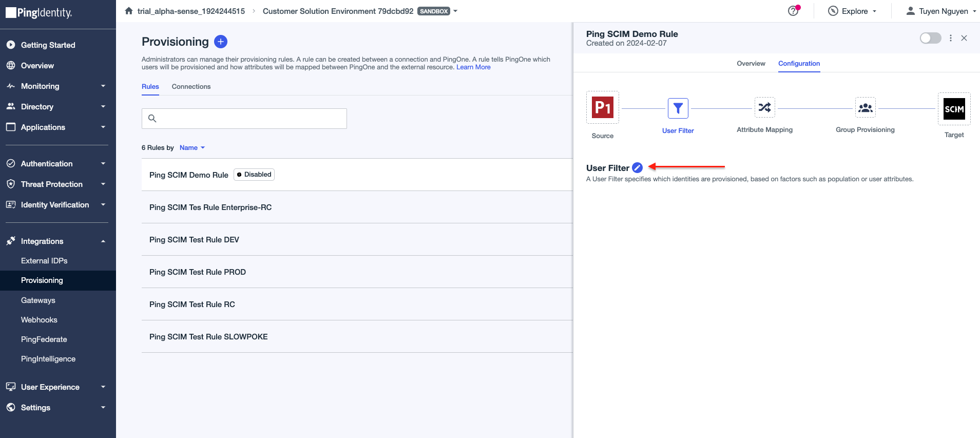Switch to the Rules tab
The height and width of the screenshot is (438, 980).
point(150,86)
